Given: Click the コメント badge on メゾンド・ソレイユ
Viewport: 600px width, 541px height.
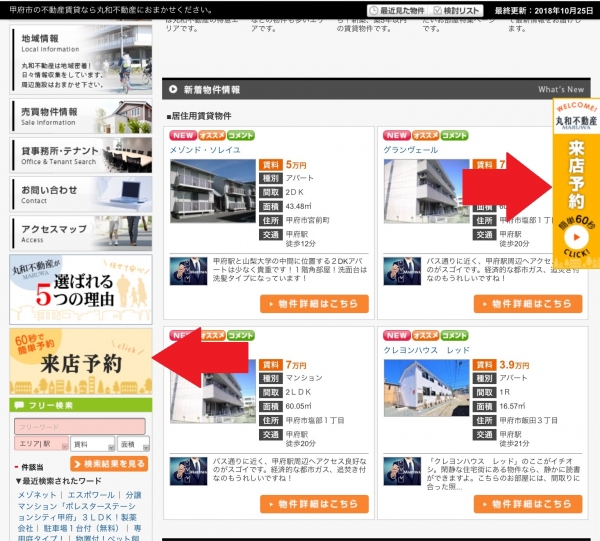Looking at the screenshot, I should (x=241, y=135).
